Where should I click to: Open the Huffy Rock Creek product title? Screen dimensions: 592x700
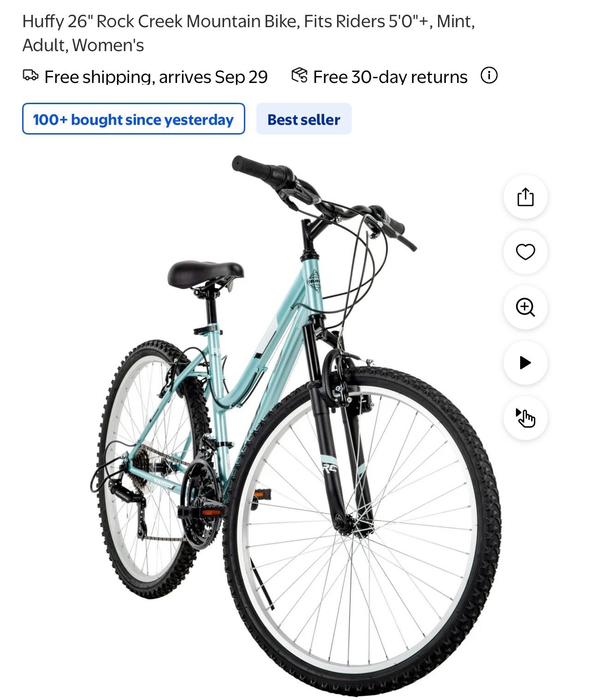point(249,33)
